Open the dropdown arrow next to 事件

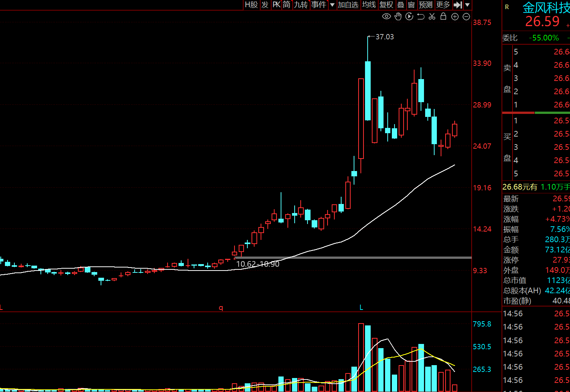[332, 5]
